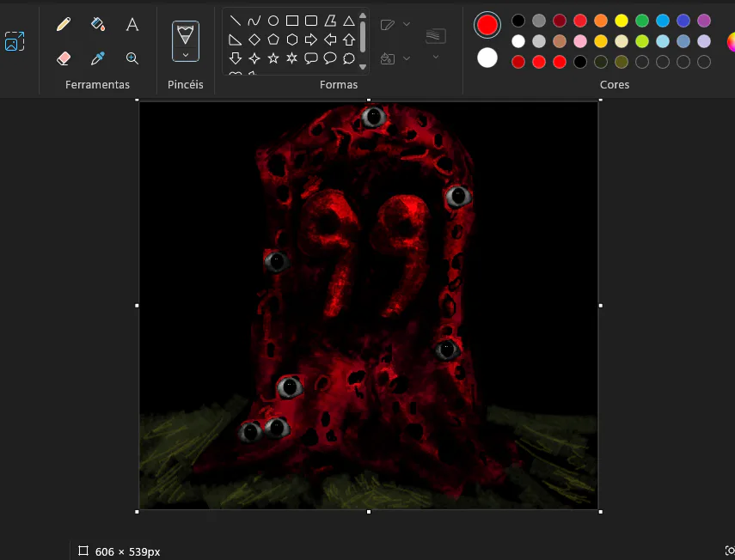
Task: Click the shapes gallery scrollbar thumb
Action: [x=363, y=37]
